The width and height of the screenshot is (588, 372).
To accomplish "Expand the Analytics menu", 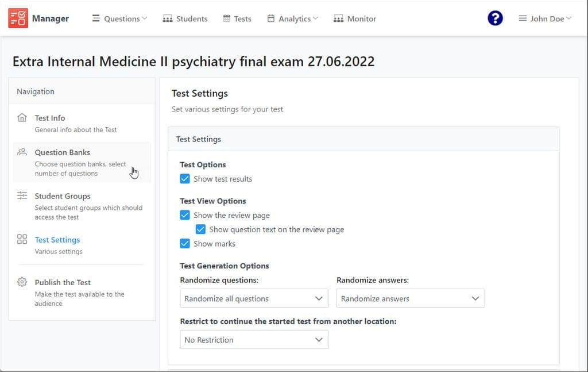I will pos(292,18).
